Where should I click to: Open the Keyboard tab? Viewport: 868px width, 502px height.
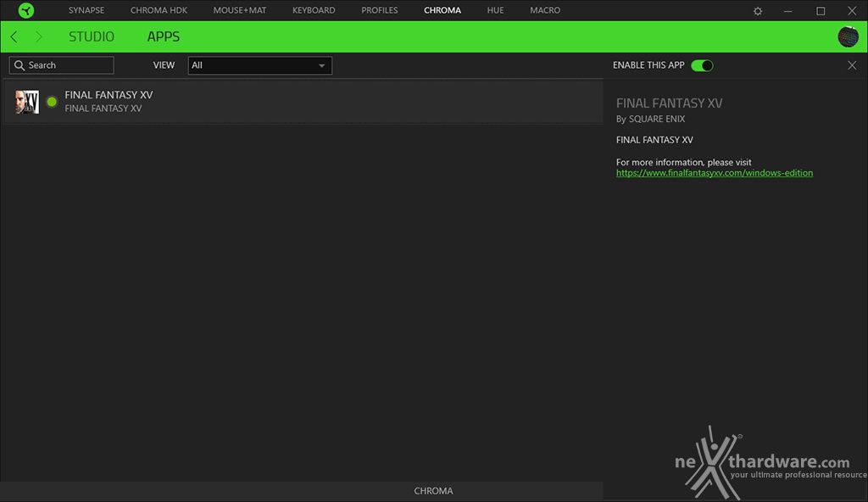[x=314, y=10]
